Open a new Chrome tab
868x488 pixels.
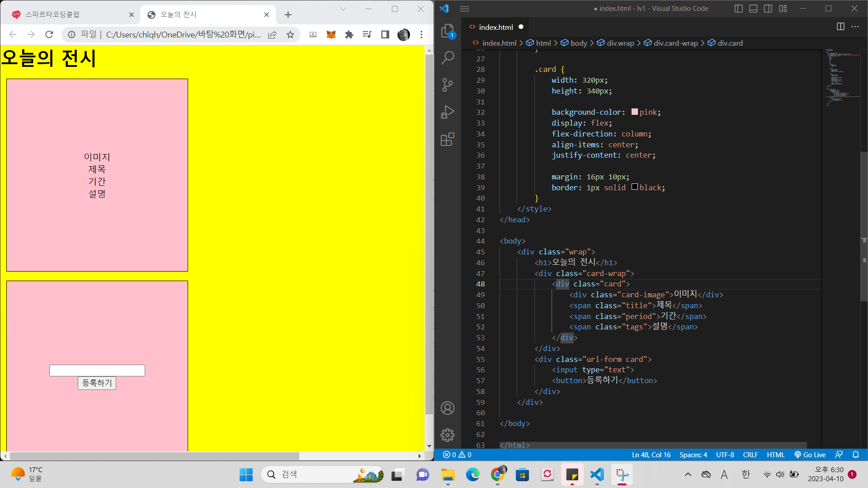288,15
